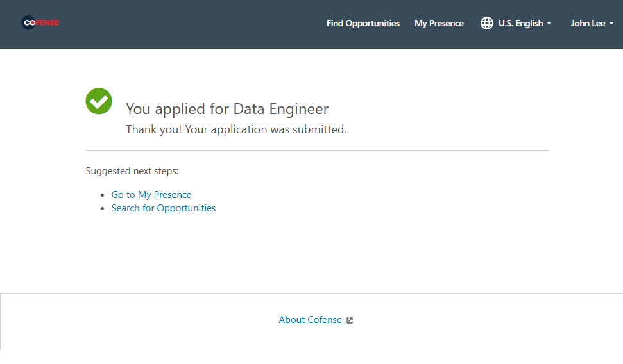Visit the About Cofense footer link
Screen dimensions: 623x364
tap(310, 320)
